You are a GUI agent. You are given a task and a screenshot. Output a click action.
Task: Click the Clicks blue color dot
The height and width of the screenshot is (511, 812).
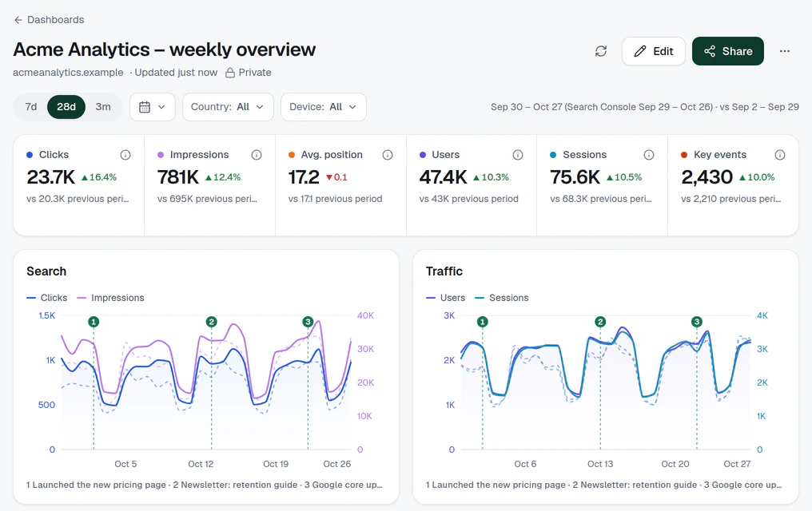click(x=30, y=155)
